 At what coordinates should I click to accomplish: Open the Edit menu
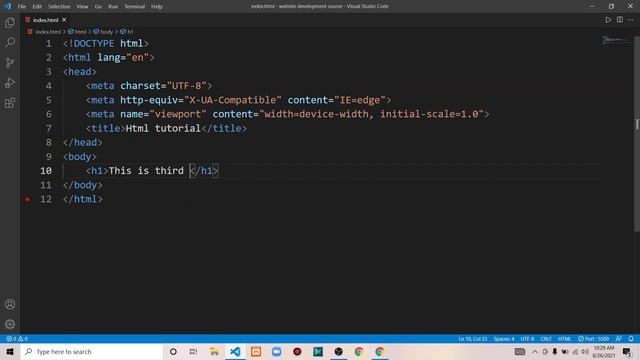click(37, 6)
